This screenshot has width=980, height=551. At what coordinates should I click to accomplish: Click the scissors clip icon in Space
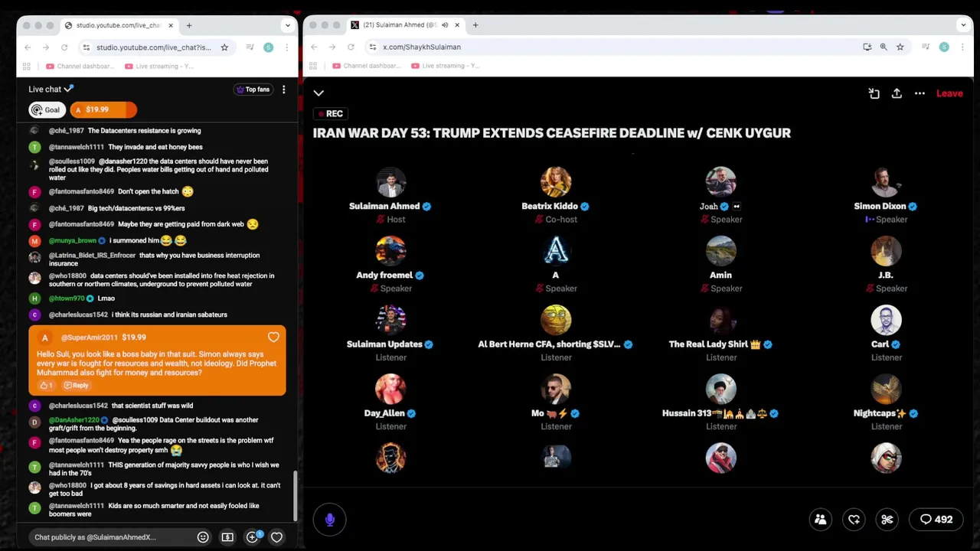[887, 520]
